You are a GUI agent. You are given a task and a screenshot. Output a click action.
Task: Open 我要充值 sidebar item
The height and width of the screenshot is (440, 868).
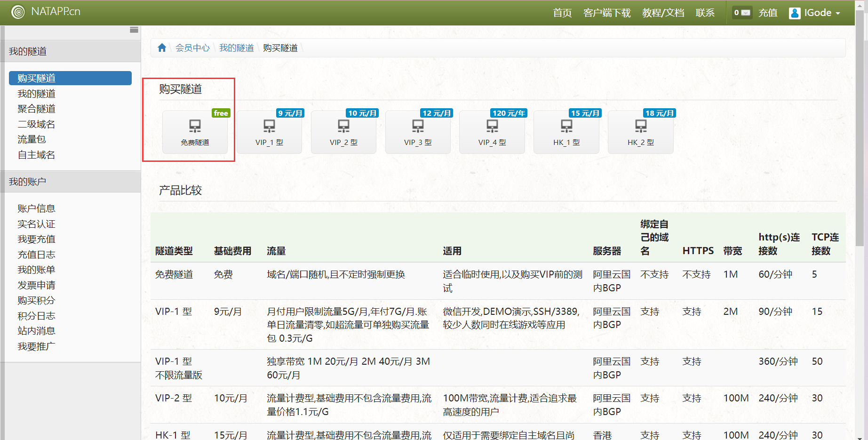37,239
